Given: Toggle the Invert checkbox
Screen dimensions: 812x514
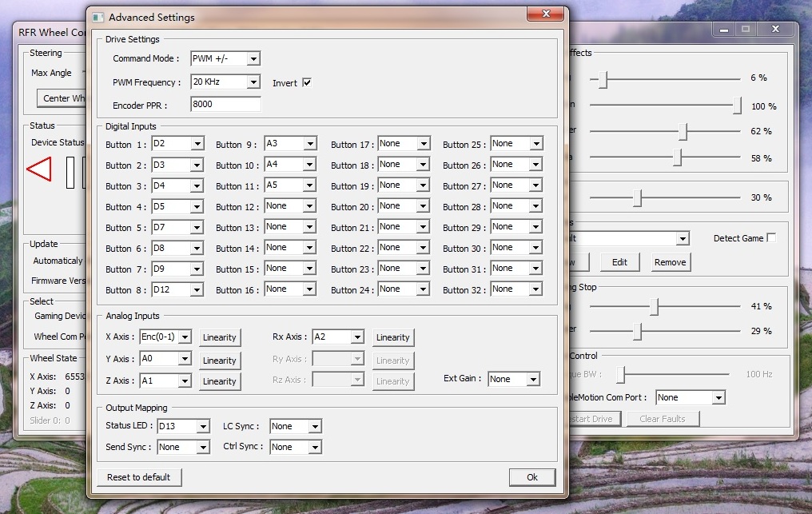Looking at the screenshot, I should click(306, 83).
